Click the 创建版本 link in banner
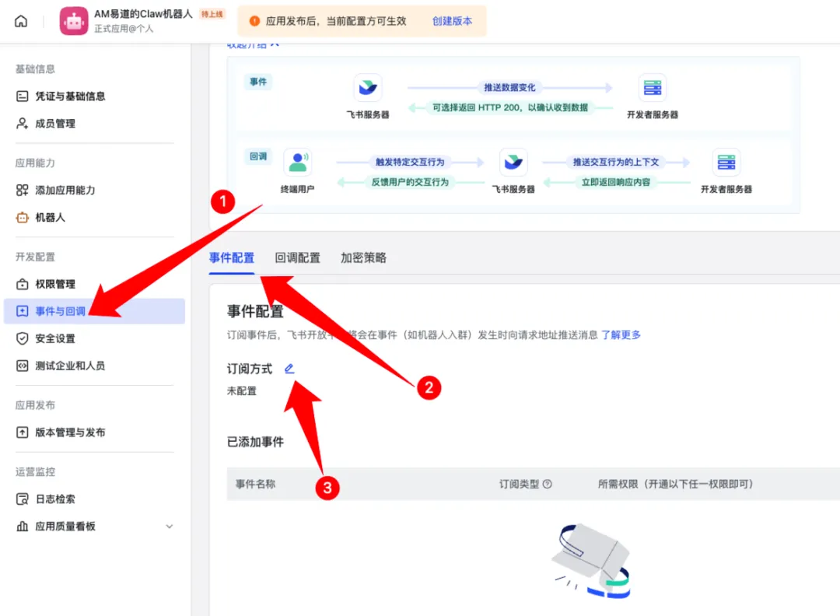 (452, 21)
